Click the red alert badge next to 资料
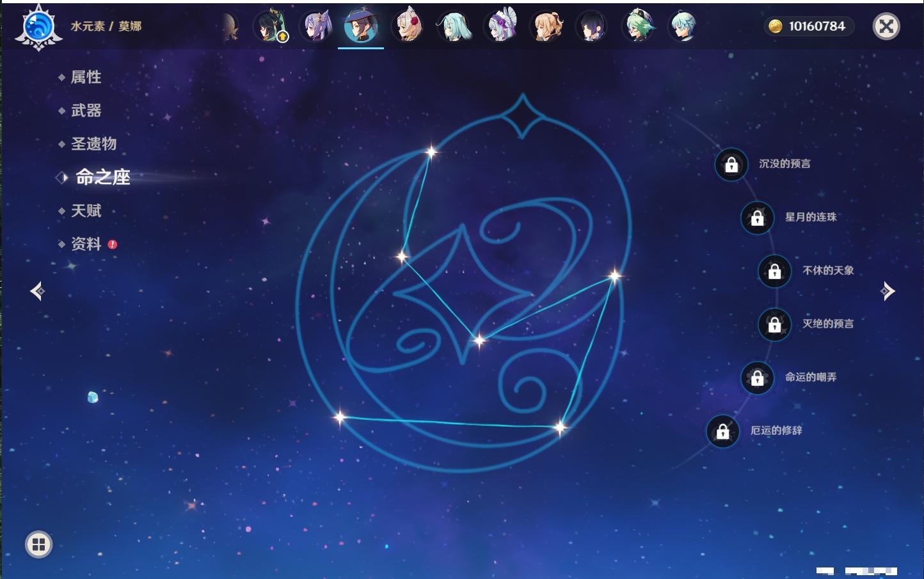The image size is (924, 579). (113, 244)
